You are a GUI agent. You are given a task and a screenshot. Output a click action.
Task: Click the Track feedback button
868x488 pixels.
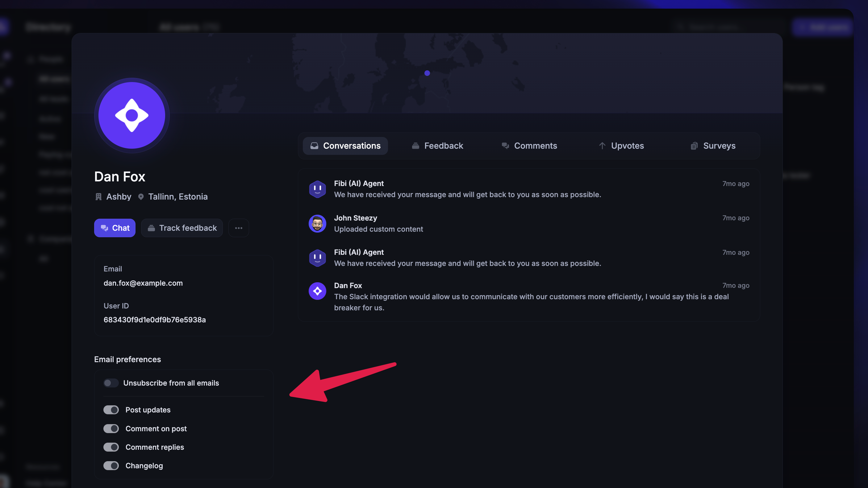pyautogui.click(x=182, y=228)
